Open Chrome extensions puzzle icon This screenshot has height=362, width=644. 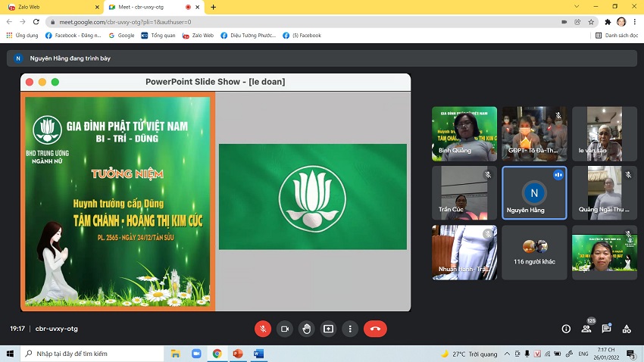pos(608,22)
